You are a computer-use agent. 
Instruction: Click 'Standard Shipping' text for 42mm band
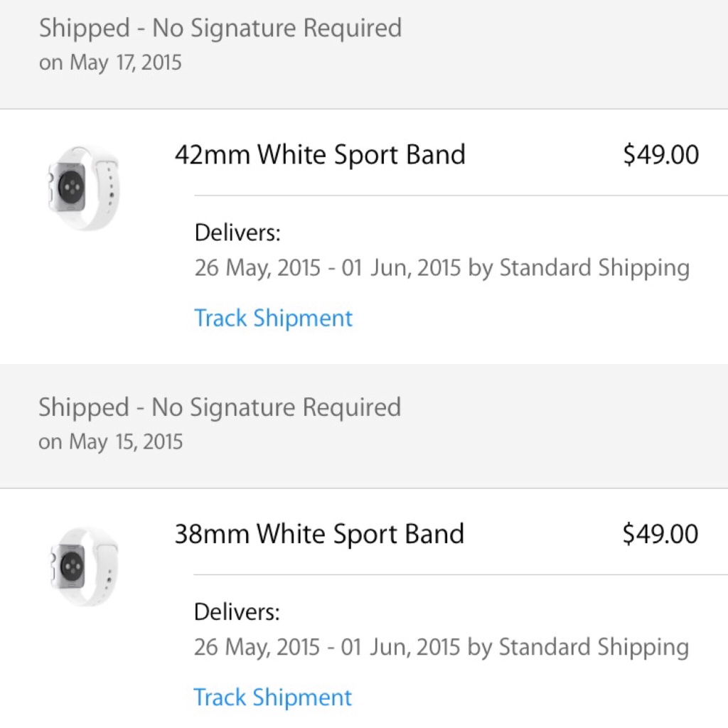click(x=594, y=268)
